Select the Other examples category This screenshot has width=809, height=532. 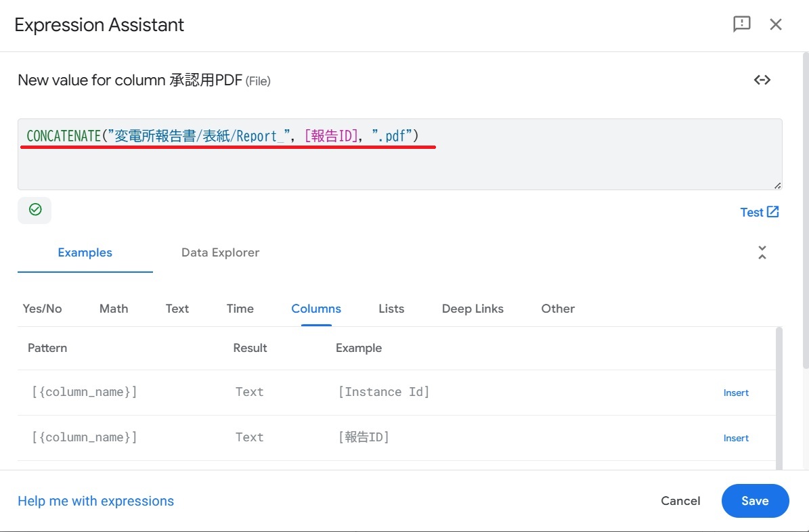558,309
